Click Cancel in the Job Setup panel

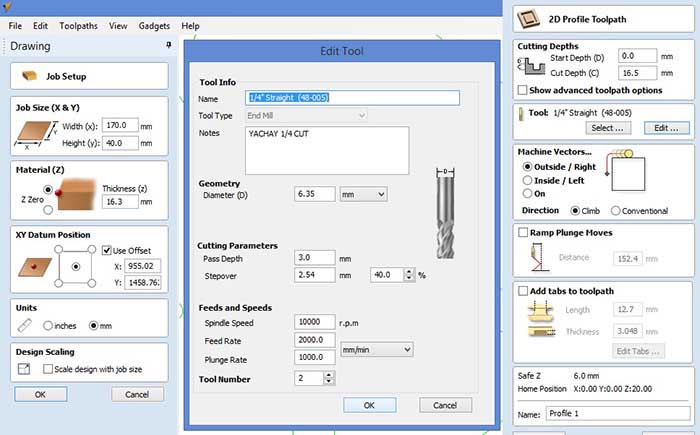[x=137, y=394]
